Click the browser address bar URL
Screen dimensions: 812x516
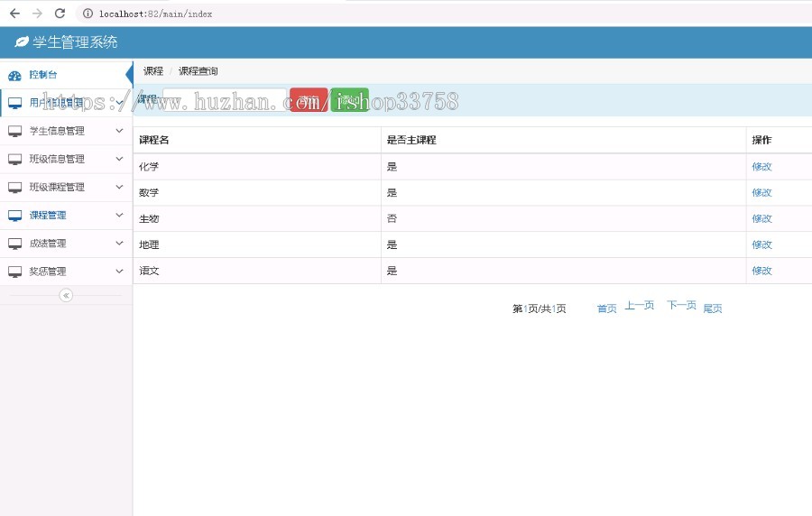pos(155,14)
